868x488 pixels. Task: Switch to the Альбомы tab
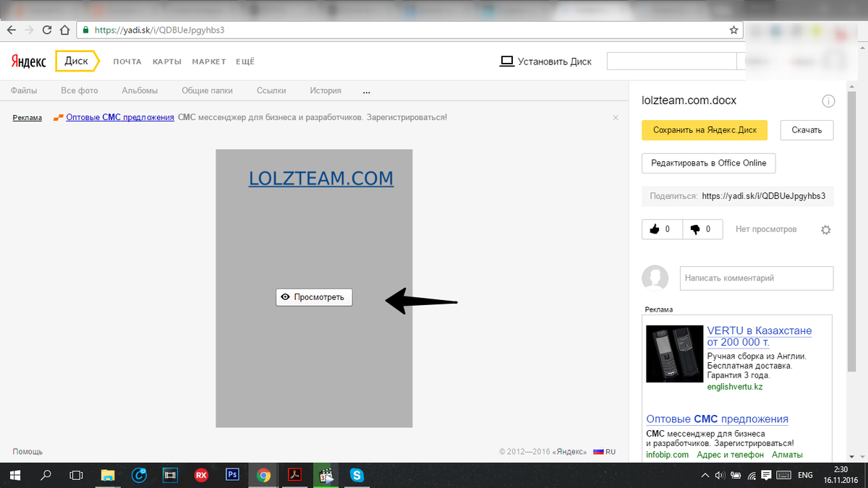click(140, 91)
